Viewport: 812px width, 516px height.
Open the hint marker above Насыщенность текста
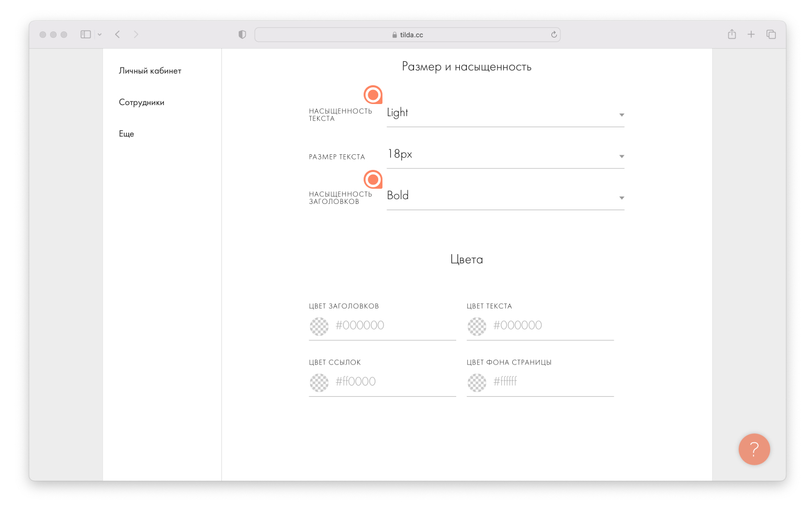click(373, 95)
